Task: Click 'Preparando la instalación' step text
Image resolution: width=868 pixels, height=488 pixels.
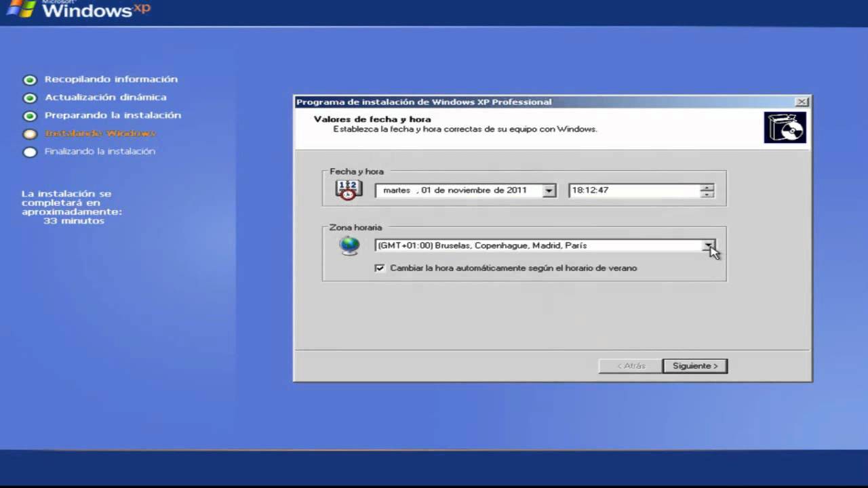Action: coord(113,115)
